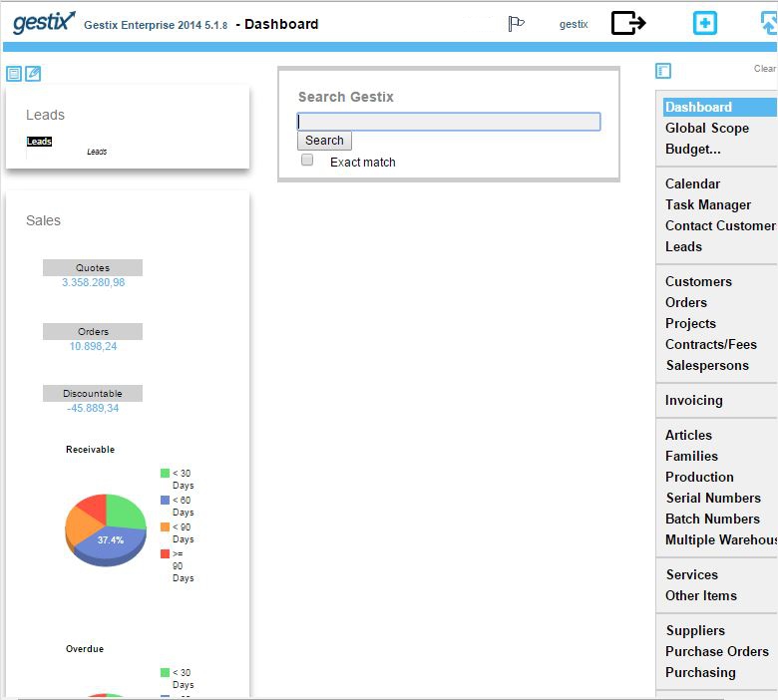This screenshot has width=778, height=700.
Task: Open Other Items menu item
Action: pyautogui.click(x=700, y=595)
